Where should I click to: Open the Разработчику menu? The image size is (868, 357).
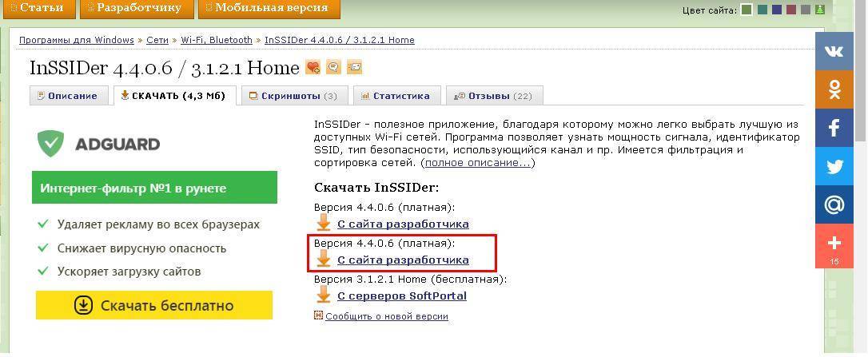137,8
